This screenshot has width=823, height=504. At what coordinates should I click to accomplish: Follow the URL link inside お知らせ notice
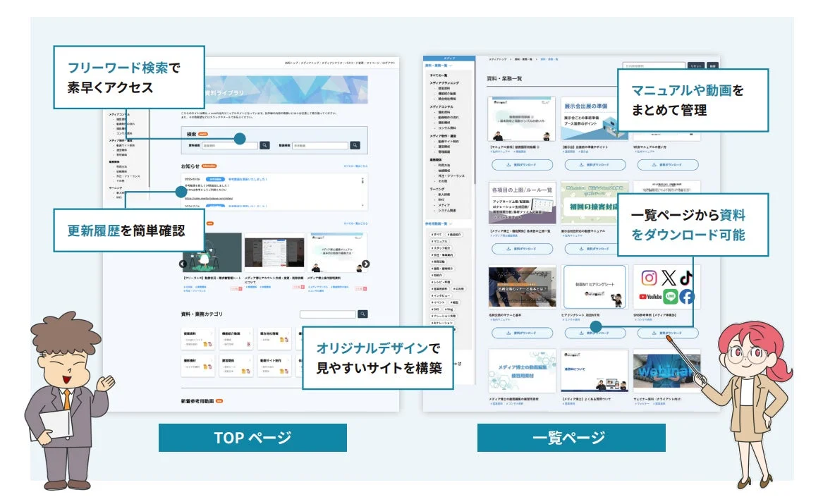(x=208, y=198)
